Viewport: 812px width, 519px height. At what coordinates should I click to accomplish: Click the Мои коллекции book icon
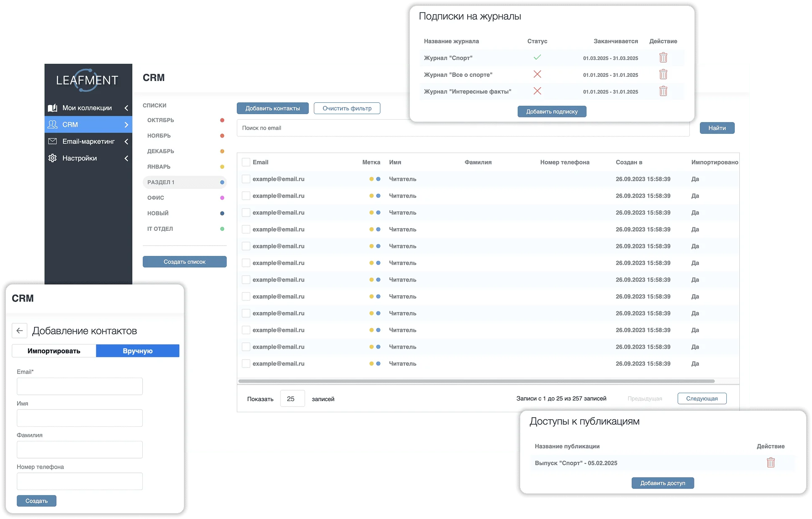point(52,108)
